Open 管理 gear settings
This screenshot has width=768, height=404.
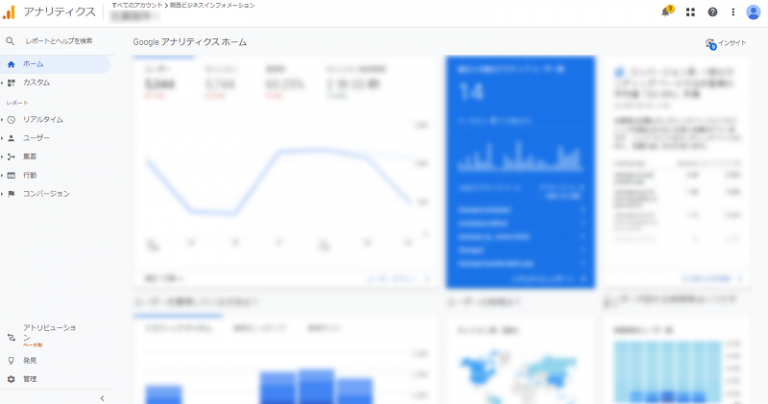click(22, 379)
